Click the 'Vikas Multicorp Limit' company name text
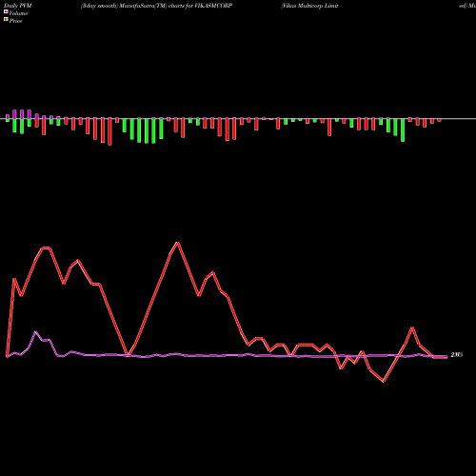 tap(309, 6)
